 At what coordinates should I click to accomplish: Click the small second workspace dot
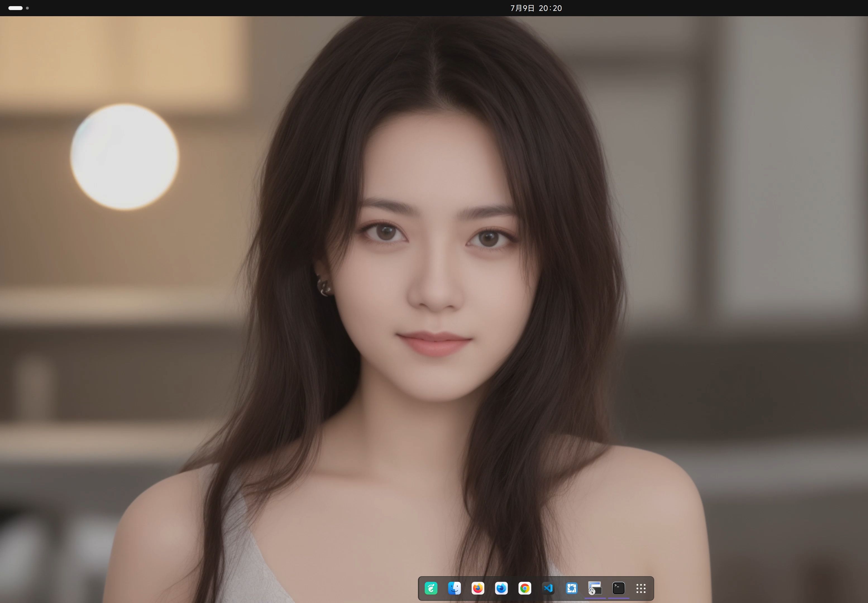point(27,8)
